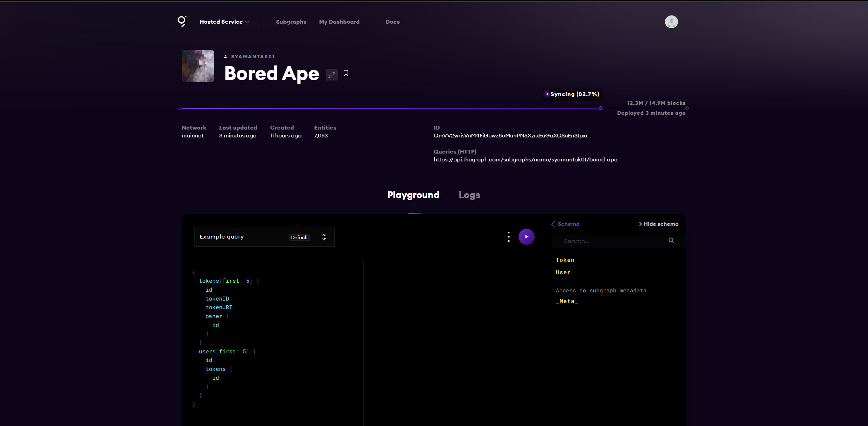Open the Example query selector arrows
Image resolution: width=868 pixels, height=426 pixels.
point(324,236)
